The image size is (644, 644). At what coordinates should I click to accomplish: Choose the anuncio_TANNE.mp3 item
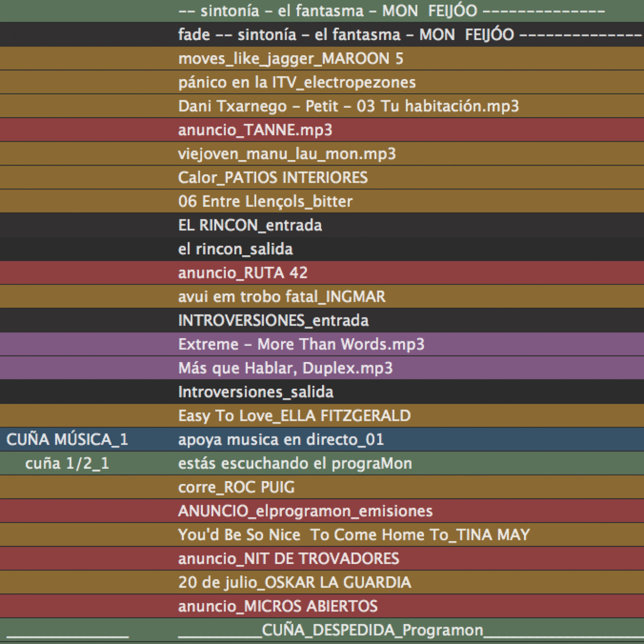click(x=255, y=130)
